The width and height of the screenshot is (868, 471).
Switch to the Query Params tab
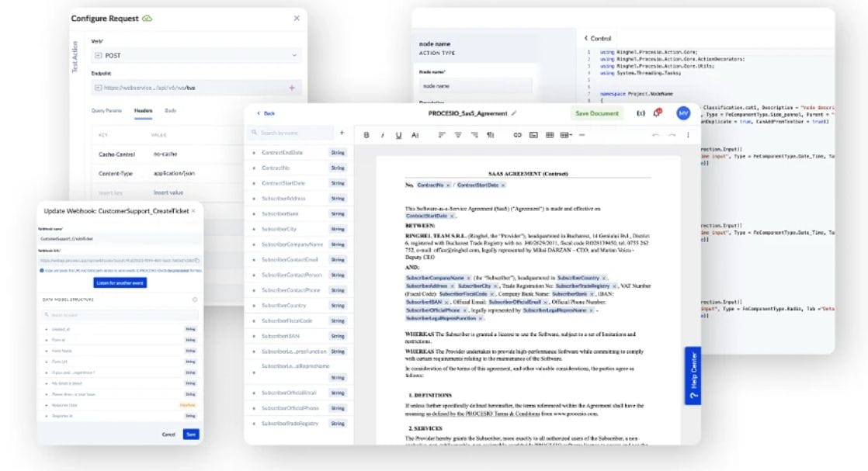click(x=108, y=111)
